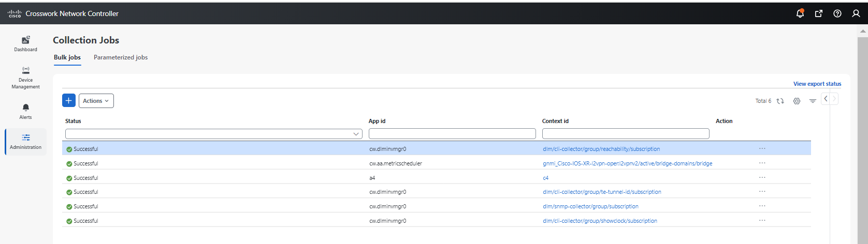This screenshot has width=868, height=244.
Task: Click Successful status in reachability row
Action: 86,149
